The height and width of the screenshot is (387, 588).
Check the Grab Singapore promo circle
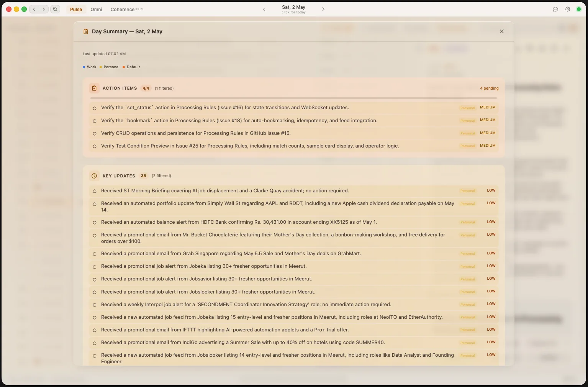(x=95, y=254)
